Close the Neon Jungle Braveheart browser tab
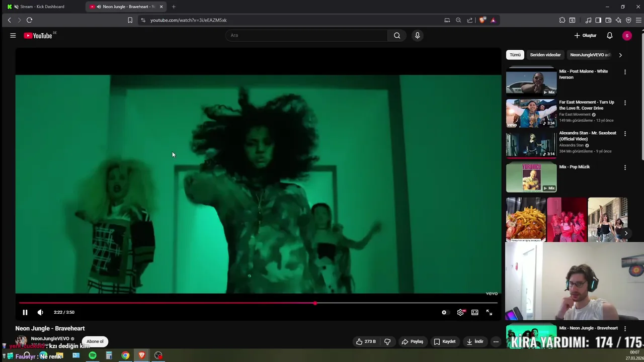644x362 pixels. click(161, 7)
